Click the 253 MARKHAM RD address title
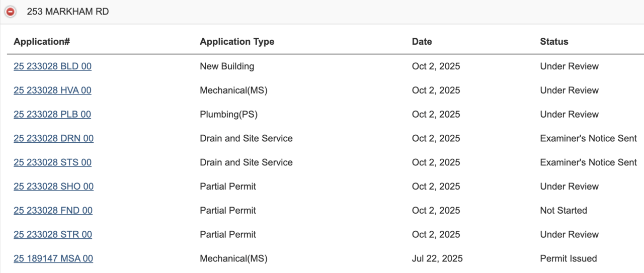644x273 pixels. click(67, 12)
